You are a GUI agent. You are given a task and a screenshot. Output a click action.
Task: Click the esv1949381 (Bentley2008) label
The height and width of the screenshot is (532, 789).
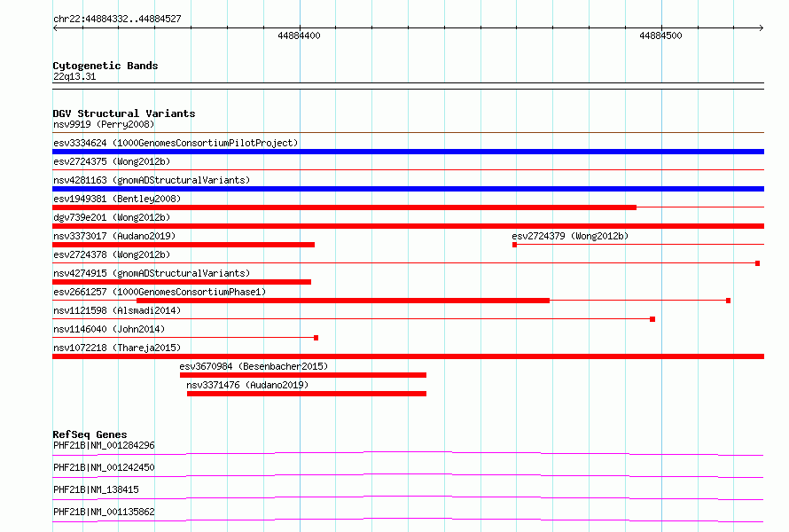117,199
